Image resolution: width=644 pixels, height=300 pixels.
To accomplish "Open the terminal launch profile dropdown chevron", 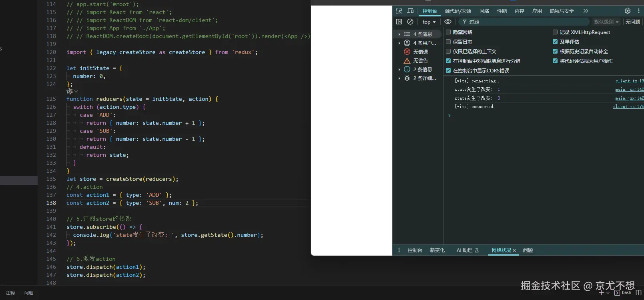I will 608,293.
